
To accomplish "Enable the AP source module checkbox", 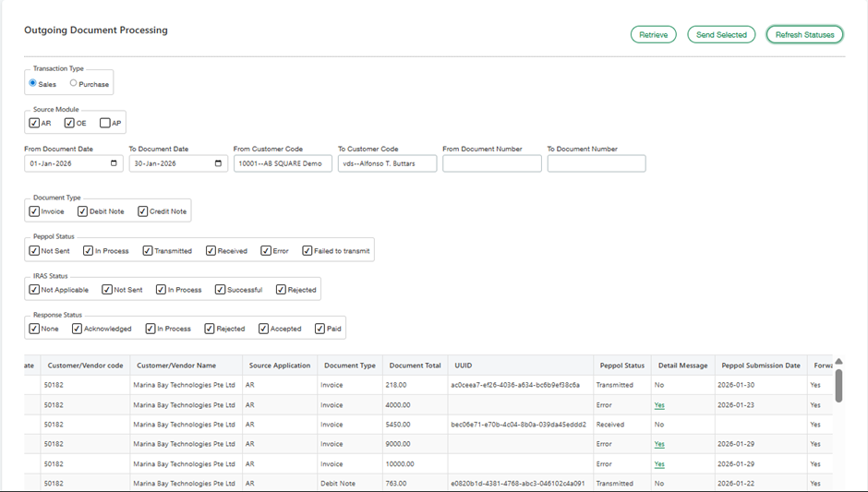I will [x=105, y=123].
